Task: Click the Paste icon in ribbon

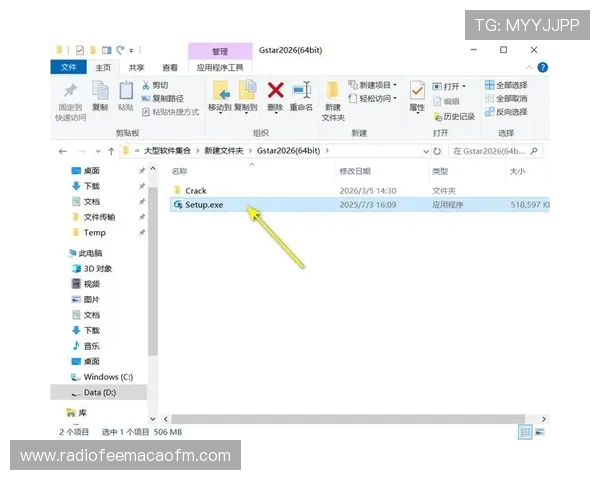Action: click(x=126, y=91)
